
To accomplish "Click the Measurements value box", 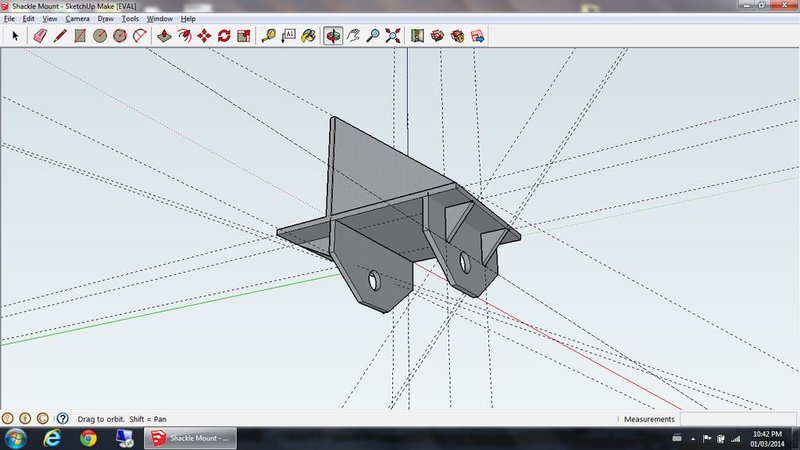I will (x=737, y=419).
